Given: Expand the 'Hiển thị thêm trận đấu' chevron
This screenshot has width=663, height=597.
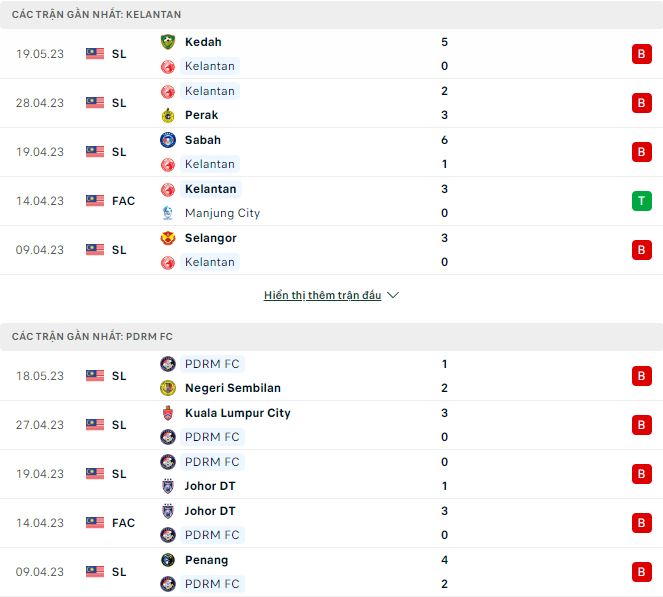Looking at the screenshot, I should (393, 296).
